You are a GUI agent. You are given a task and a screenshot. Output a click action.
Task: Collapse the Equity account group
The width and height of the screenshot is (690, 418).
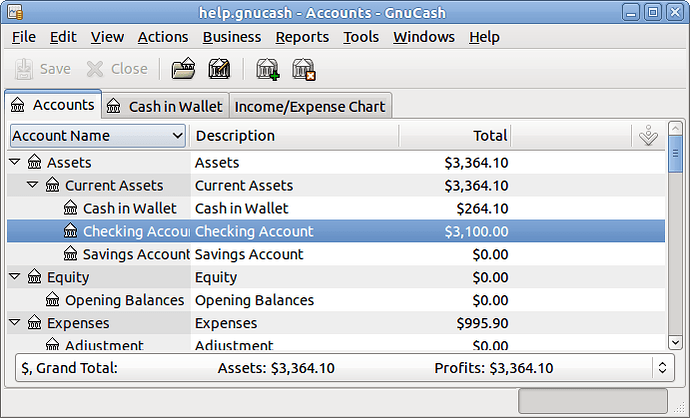click(x=15, y=277)
